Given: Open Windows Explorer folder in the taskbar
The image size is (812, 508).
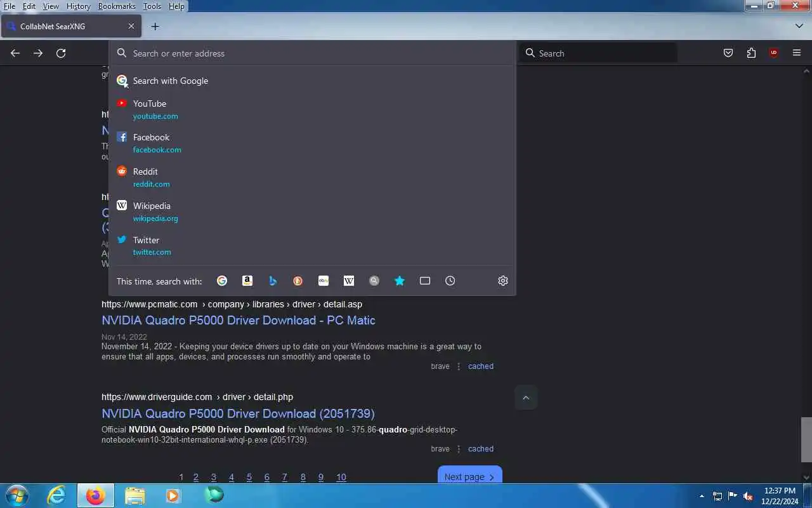Looking at the screenshot, I should [134, 495].
